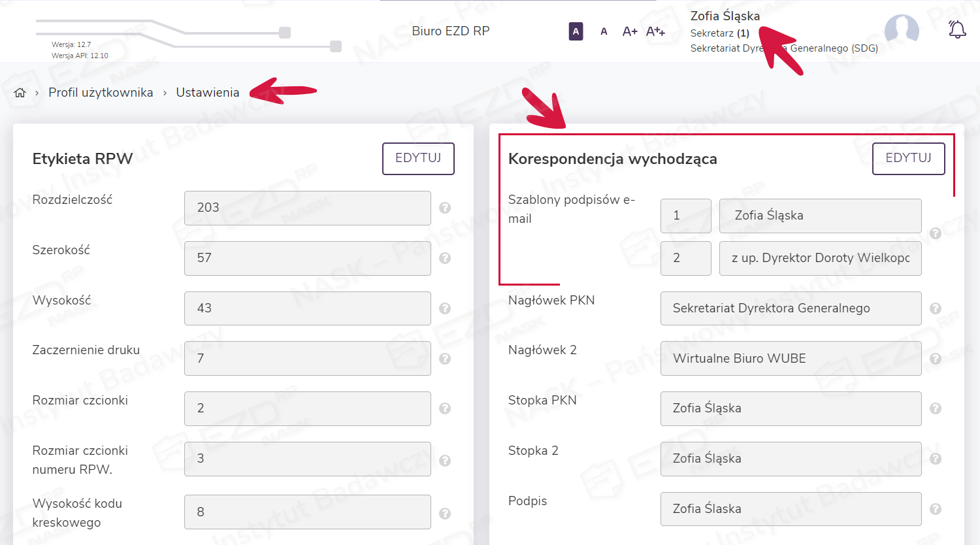
Task: Select the A++ largest font size
Action: click(655, 31)
